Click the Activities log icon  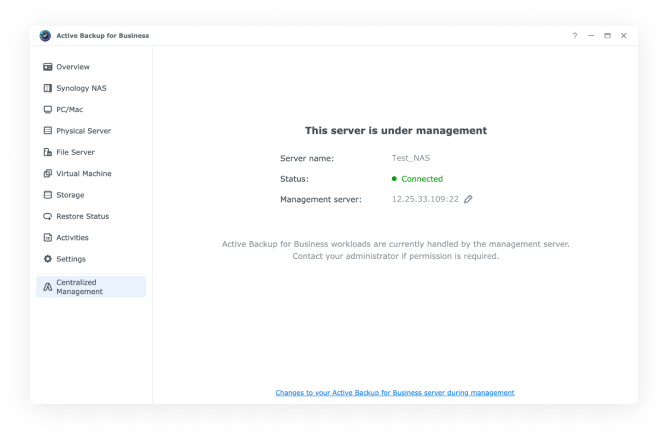coord(47,238)
